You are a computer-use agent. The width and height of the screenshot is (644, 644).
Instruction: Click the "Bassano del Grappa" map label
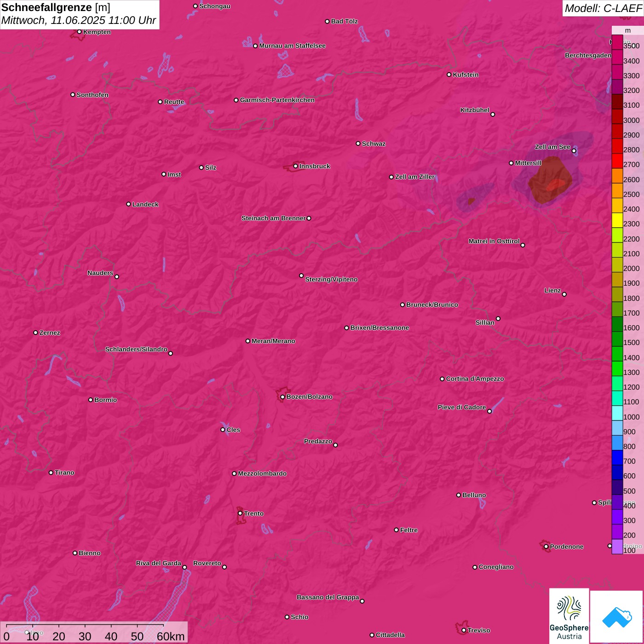[328, 597]
